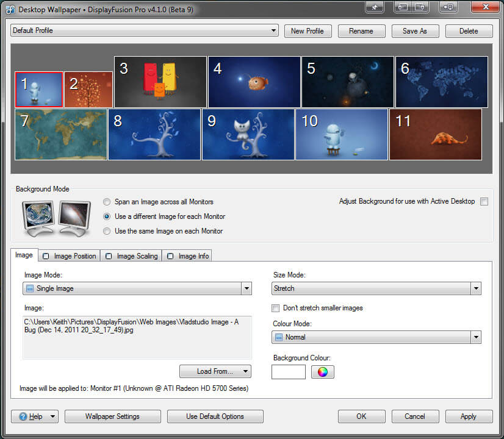Viewport: 504px width, 439px height.
Task: Select monitor 10 with the robot on a stool
Action: pos(342,134)
